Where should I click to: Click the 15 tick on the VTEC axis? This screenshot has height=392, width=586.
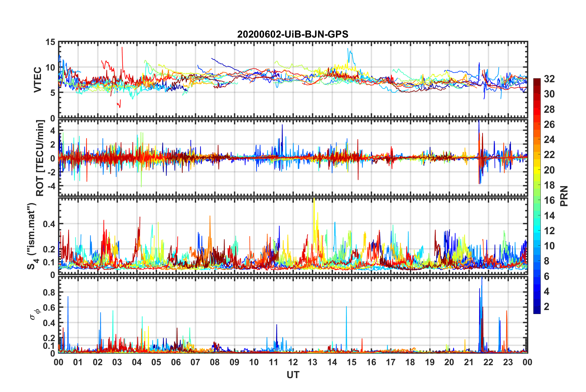[50, 42]
